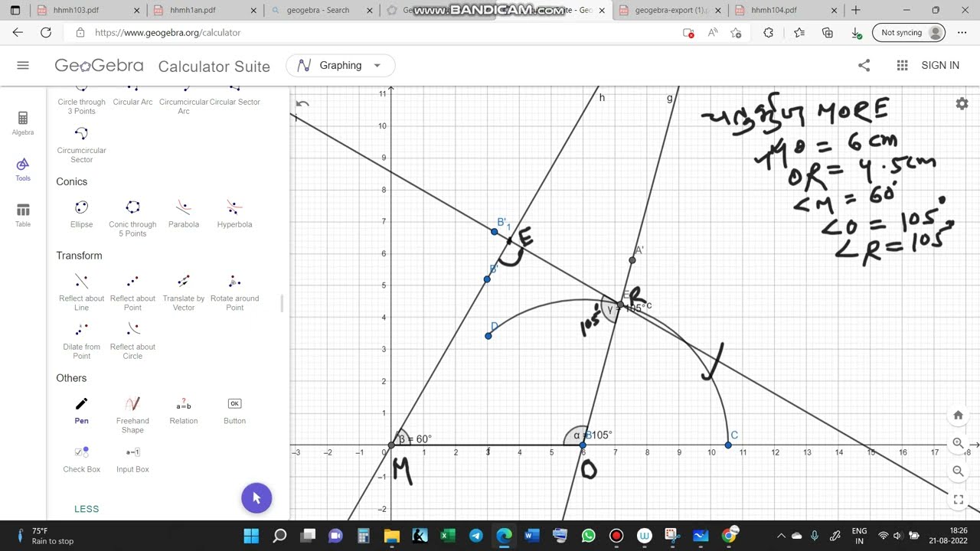Open Excel from the taskbar
The height and width of the screenshot is (551, 980).
448,536
